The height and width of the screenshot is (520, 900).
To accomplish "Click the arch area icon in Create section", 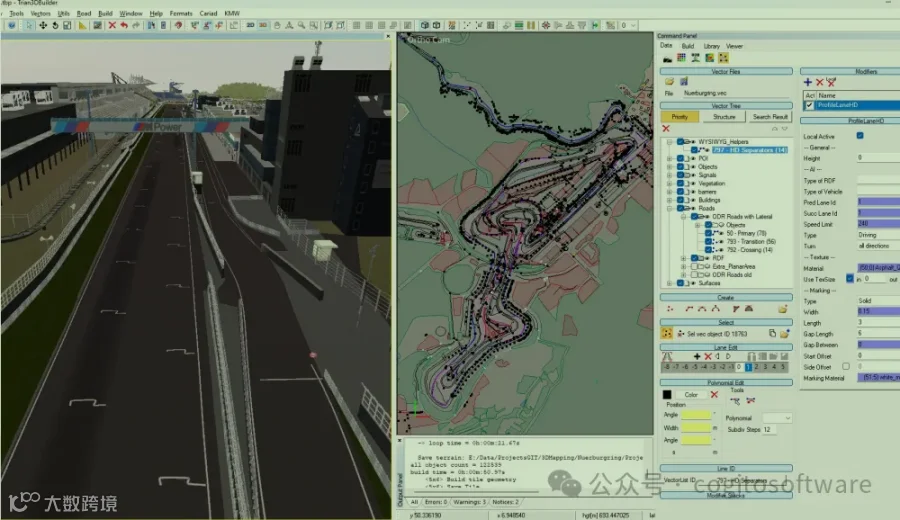I will 749,309.
